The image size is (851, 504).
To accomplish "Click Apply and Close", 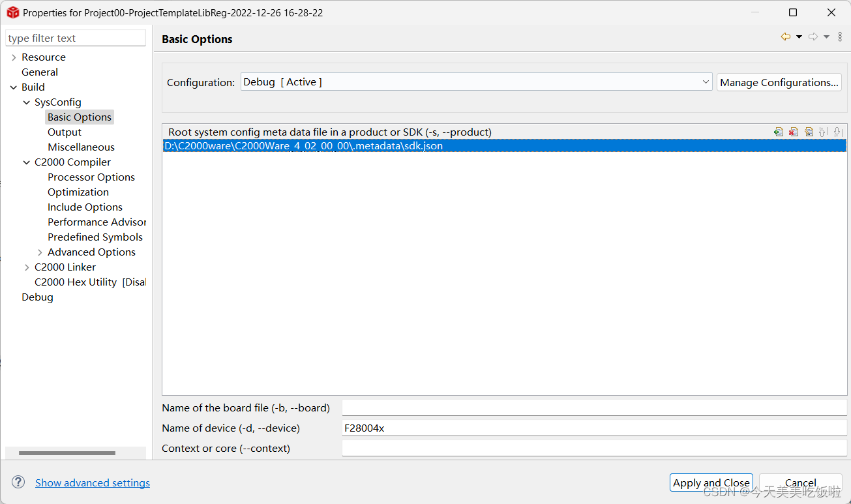I will pos(711,482).
